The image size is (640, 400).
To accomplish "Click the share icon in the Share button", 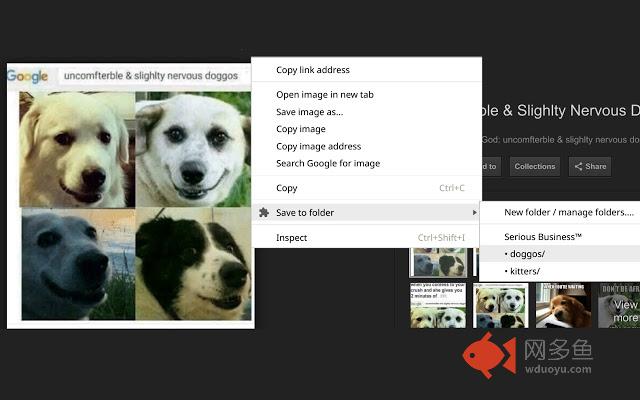I will tap(578, 167).
